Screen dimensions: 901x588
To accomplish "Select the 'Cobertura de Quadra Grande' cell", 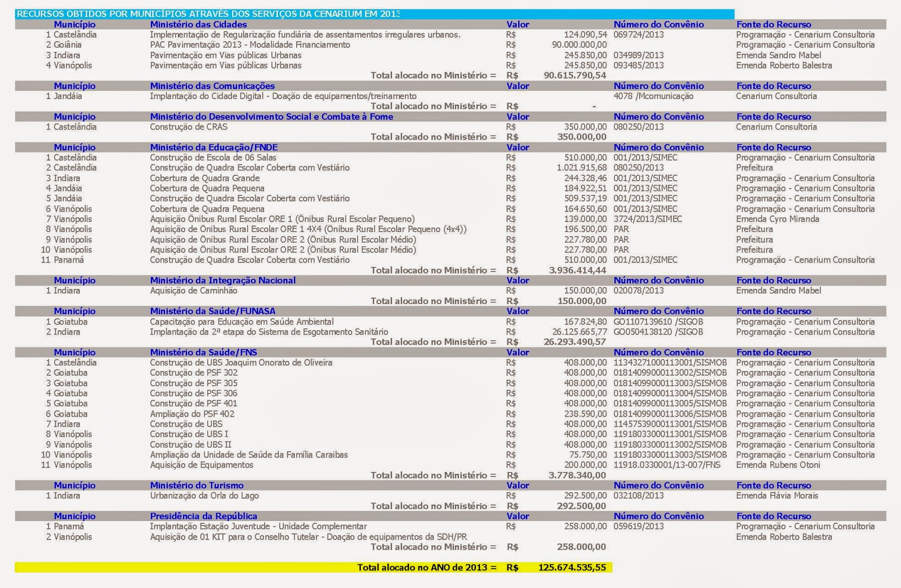I will (204, 178).
